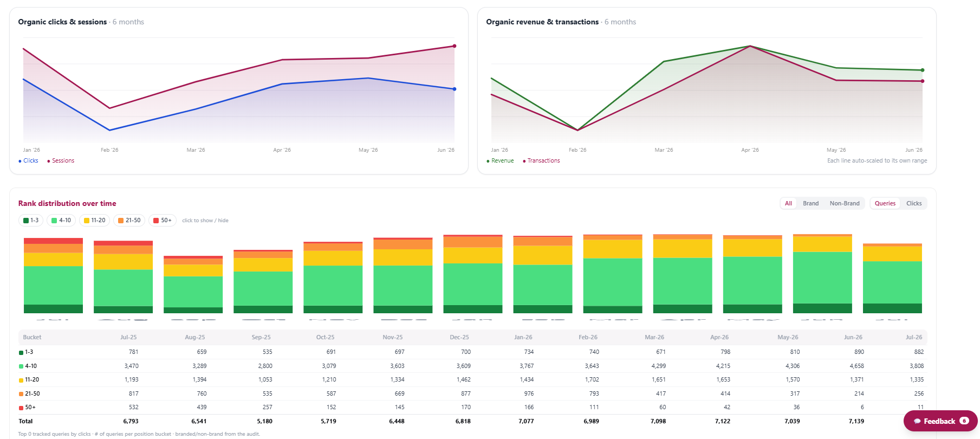Toggle the 50+ rank bucket chip
The image size is (980, 439).
click(x=162, y=221)
